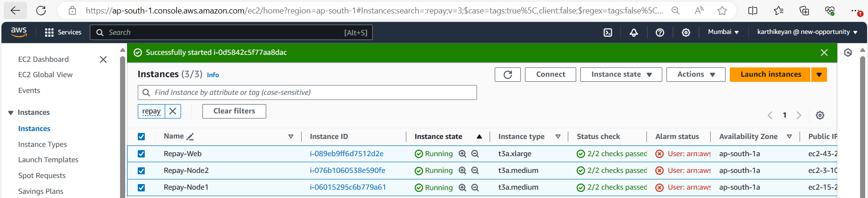Open Availability Zone column filter arrow
This screenshot has height=198, width=868.
click(789, 137)
